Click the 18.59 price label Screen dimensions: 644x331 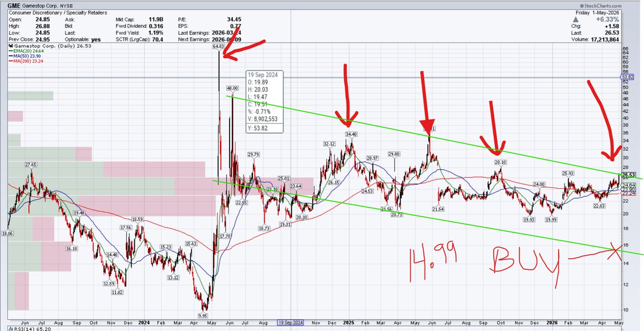point(138,220)
